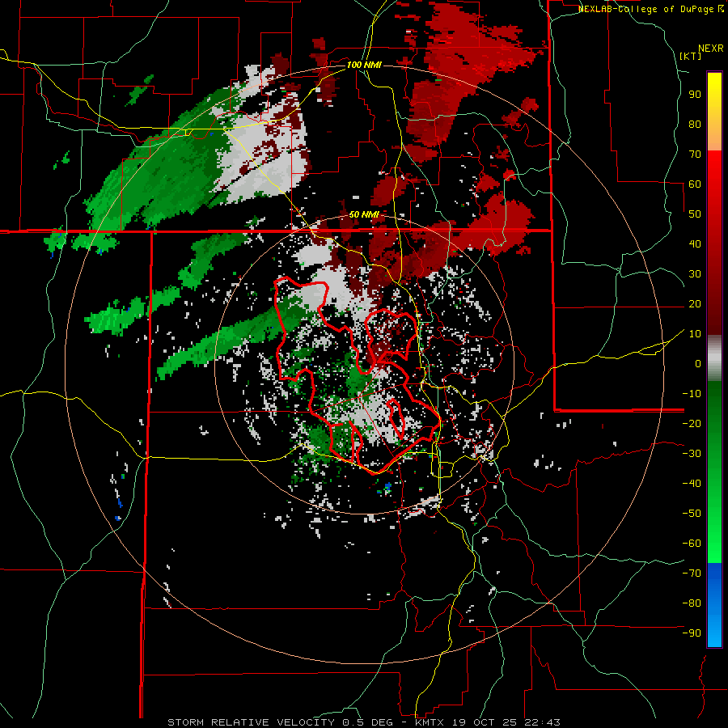The width and height of the screenshot is (728, 728).
Task: Click the positive 10 value on velocity scale
Action: pyautogui.click(x=695, y=334)
